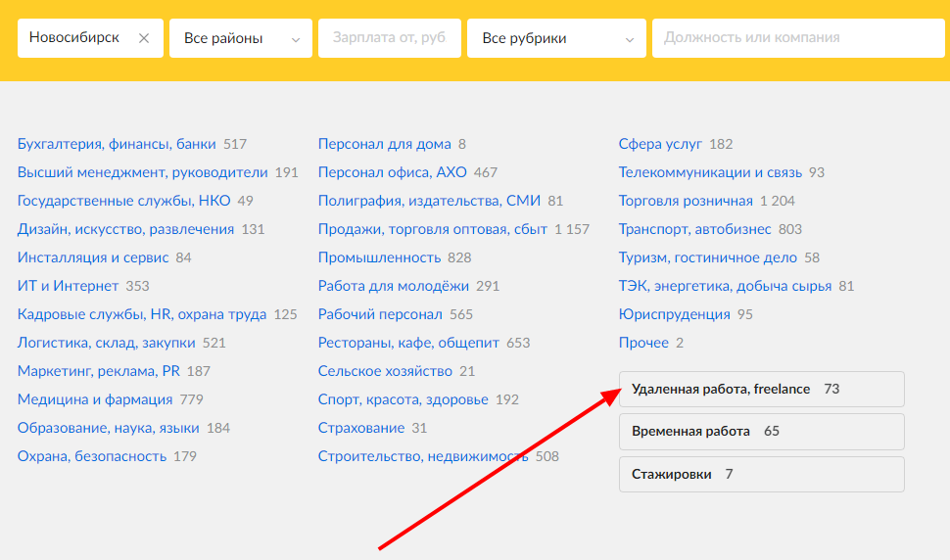Select Спорт, красота, здоровье link
Screen dimensions: 950x560
[x=403, y=399]
